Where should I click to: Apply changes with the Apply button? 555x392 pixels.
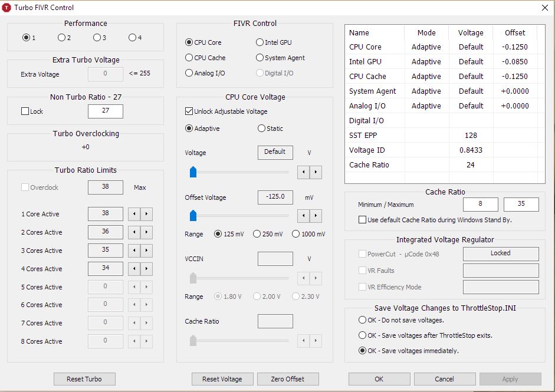pyautogui.click(x=509, y=379)
